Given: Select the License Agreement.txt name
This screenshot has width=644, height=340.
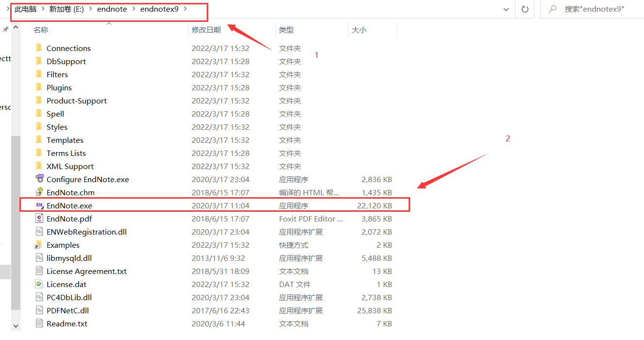Looking at the screenshot, I should (86, 271).
